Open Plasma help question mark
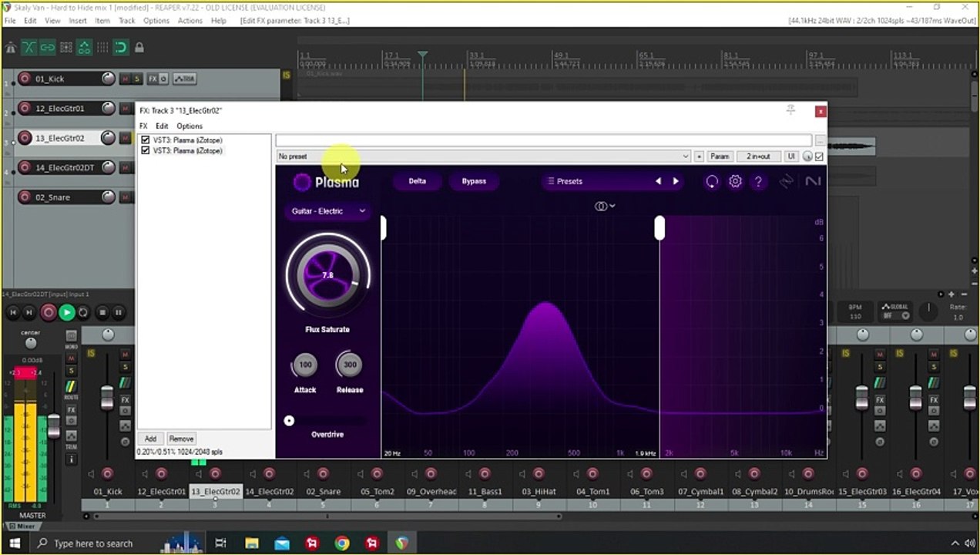The image size is (980, 555). click(x=758, y=181)
